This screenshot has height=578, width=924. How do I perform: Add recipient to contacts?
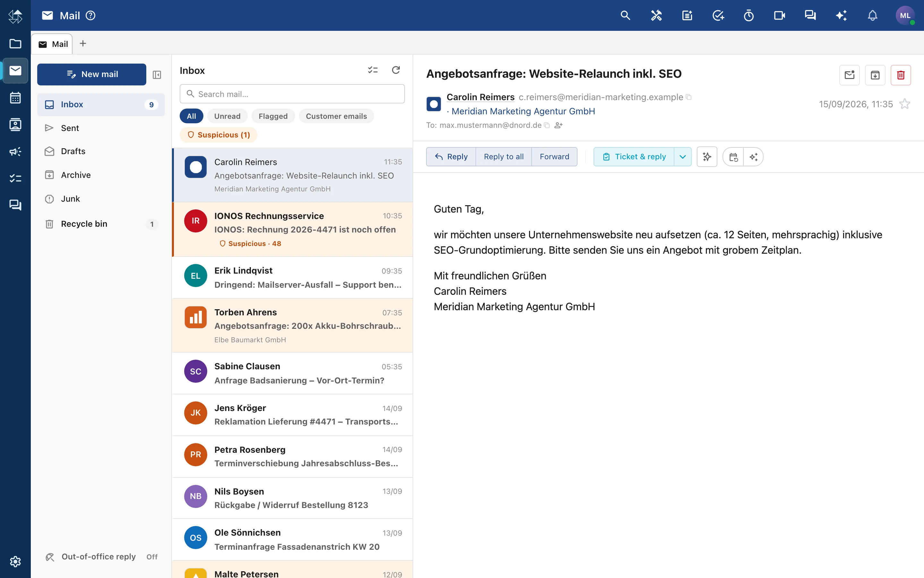point(558,125)
